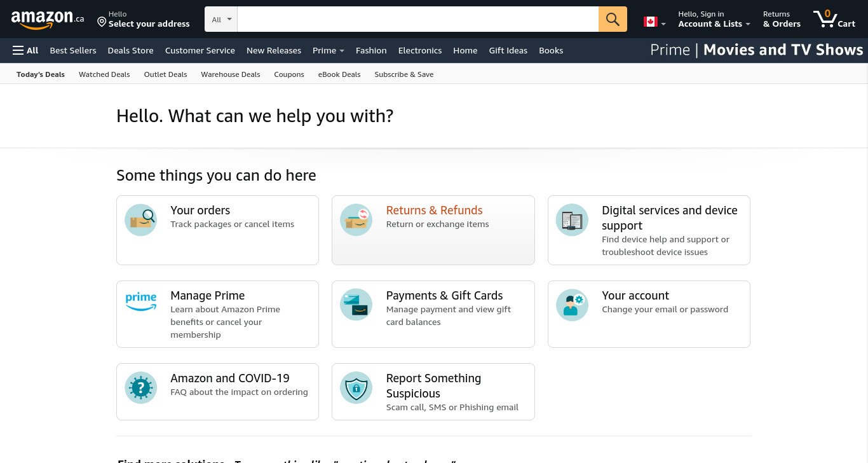
Task: Click the Report Something Suspicious title
Action: coord(433,386)
